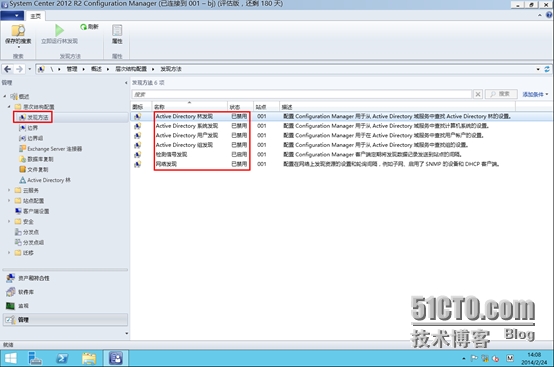Go forward with the navigation arrow

(19, 69)
